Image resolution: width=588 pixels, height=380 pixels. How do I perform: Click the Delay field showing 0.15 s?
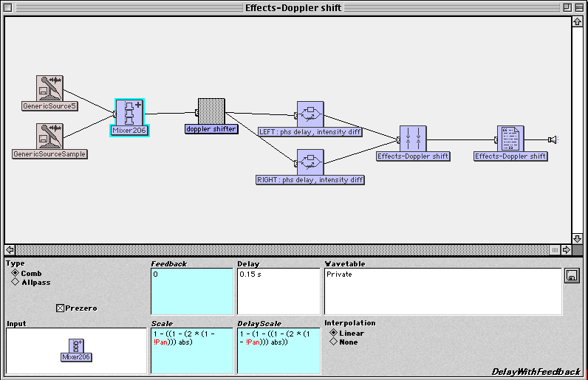click(x=278, y=291)
